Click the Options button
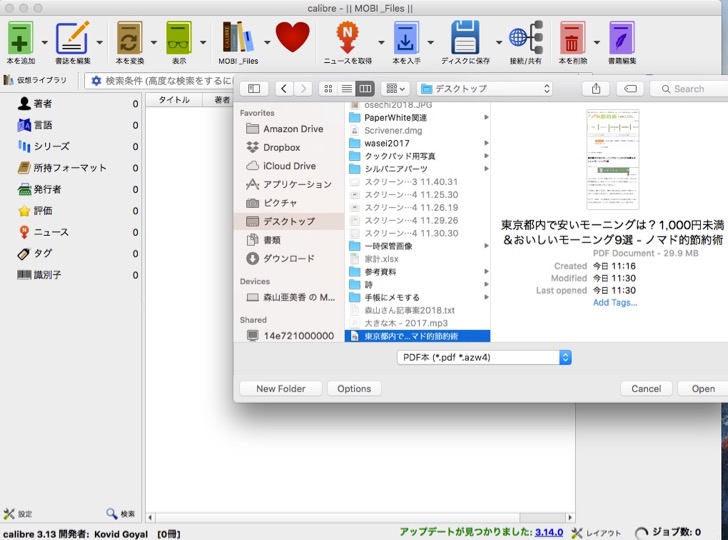The width and height of the screenshot is (728, 540). pyautogui.click(x=354, y=389)
